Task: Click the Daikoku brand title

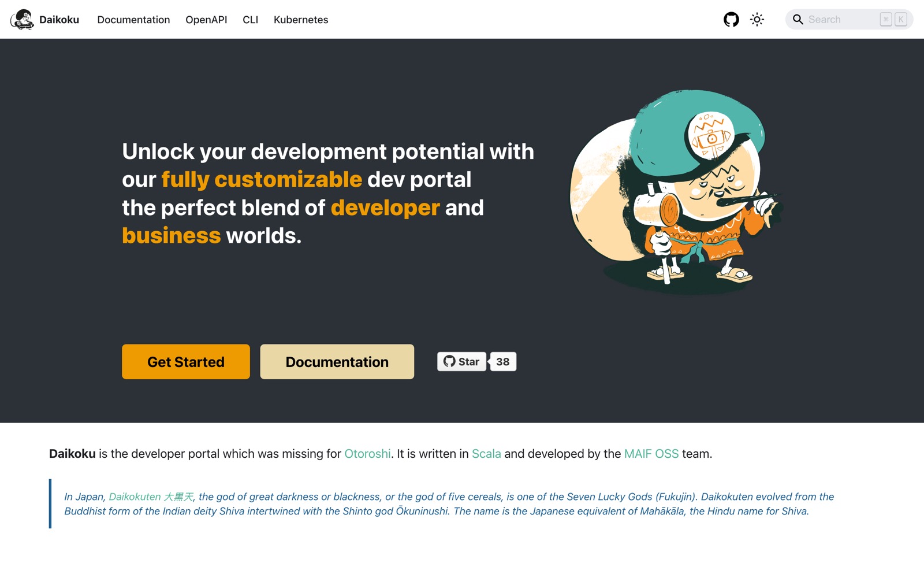Action: [59, 20]
